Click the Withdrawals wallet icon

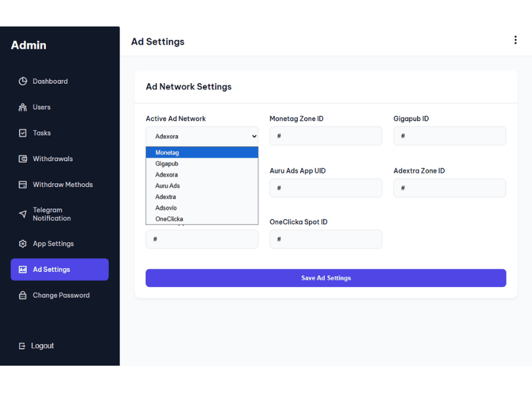(23, 159)
